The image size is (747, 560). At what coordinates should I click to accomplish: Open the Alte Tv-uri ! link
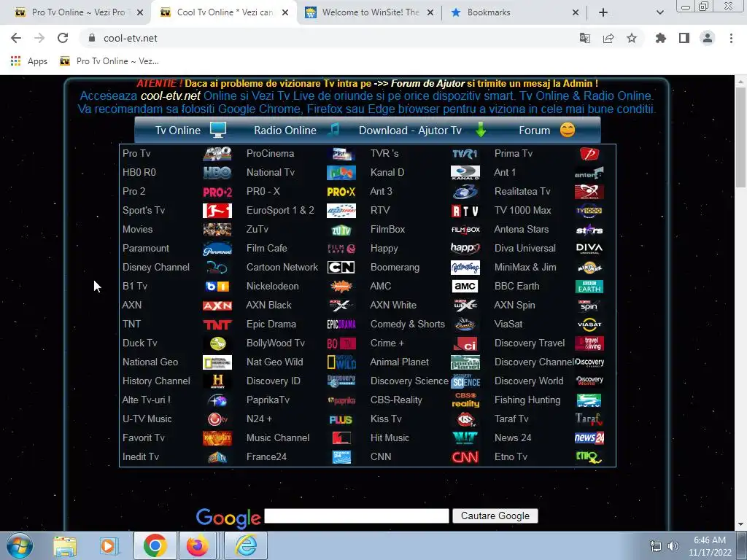[146, 400]
